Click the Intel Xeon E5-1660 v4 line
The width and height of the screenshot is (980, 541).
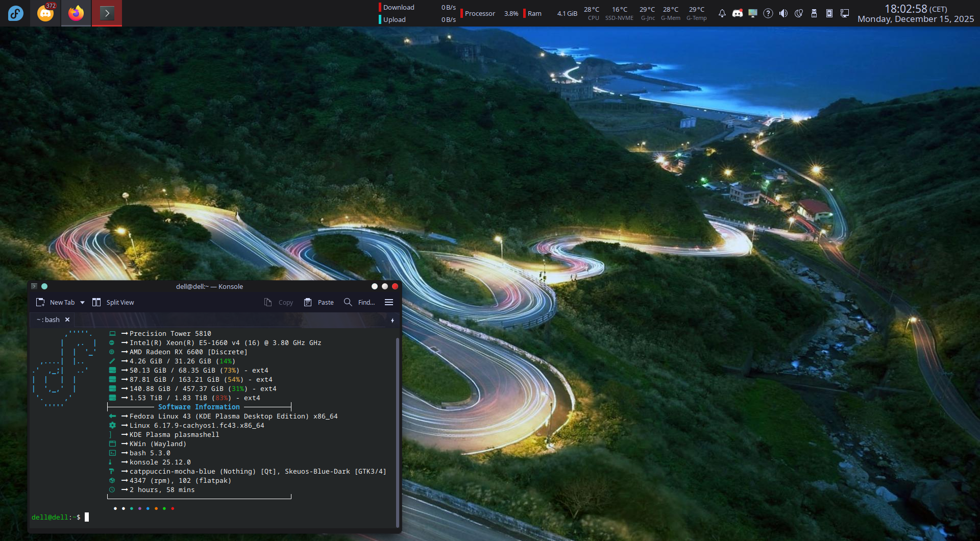click(226, 342)
